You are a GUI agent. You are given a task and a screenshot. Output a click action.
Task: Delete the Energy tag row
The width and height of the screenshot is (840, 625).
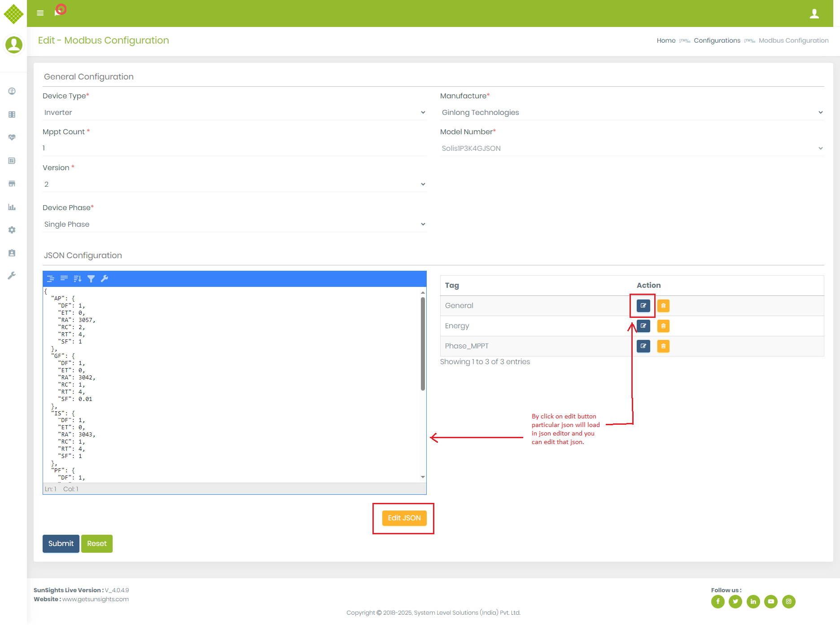[x=663, y=326]
